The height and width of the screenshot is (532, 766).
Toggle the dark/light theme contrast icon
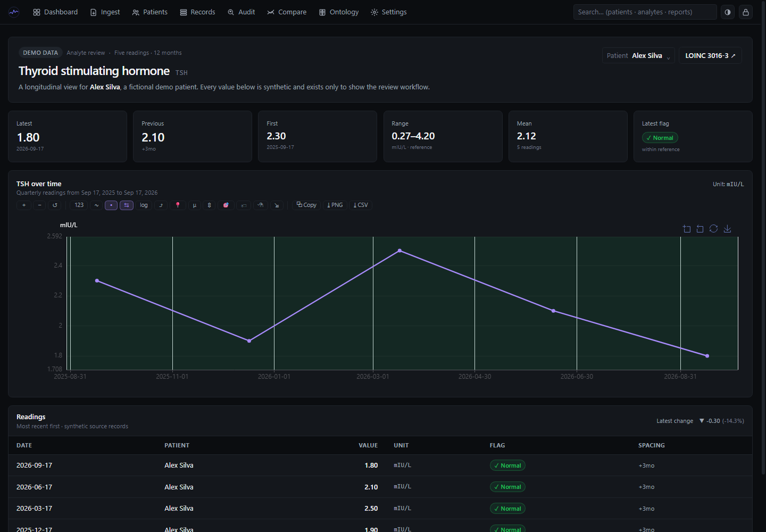pos(728,12)
